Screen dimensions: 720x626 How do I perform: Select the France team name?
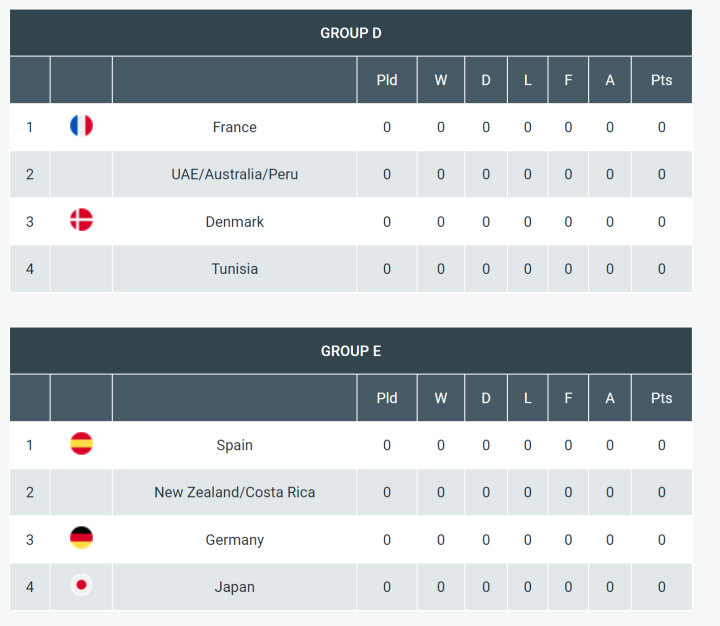click(234, 127)
